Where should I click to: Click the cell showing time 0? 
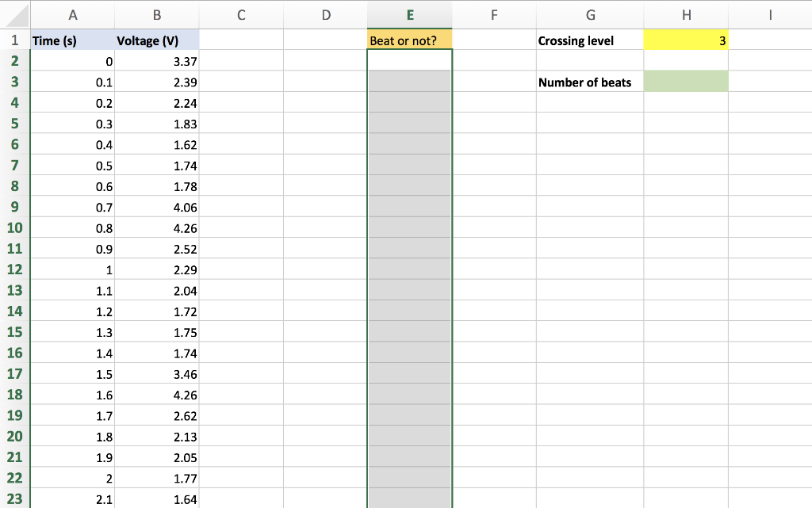click(x=72, y=61)
